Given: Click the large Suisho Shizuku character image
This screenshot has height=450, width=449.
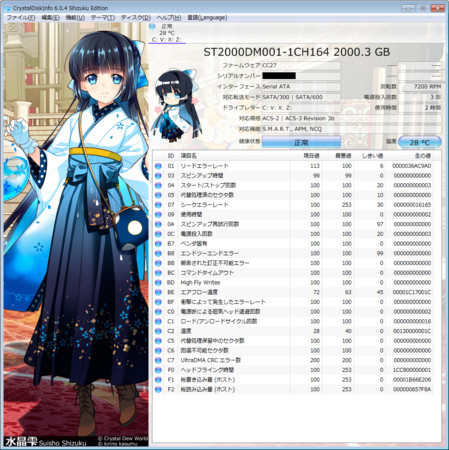Looking at the screenshot, I should point(76,233).
